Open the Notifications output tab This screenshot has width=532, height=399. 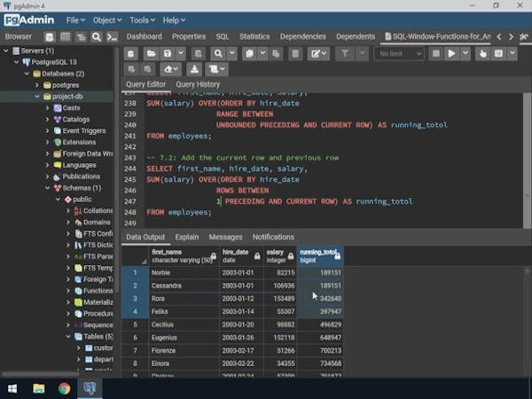(x=273, y=237)
